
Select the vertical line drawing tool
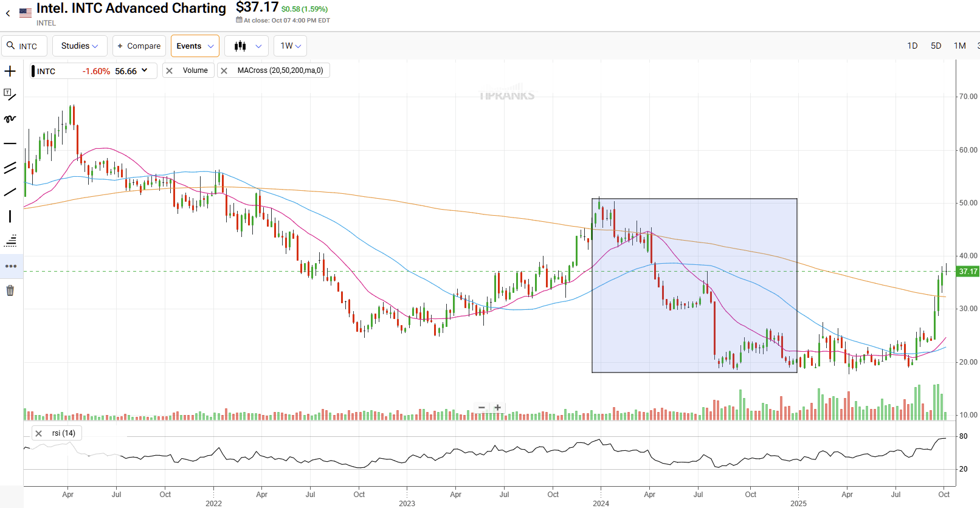pos(10,217)
